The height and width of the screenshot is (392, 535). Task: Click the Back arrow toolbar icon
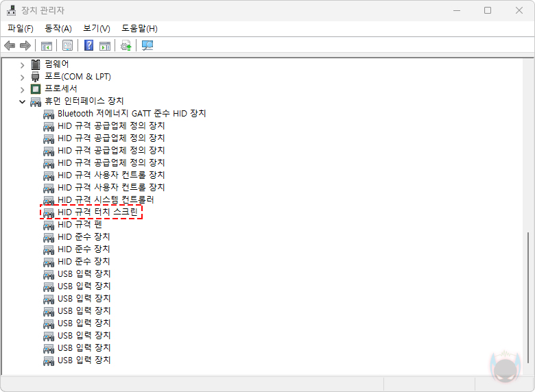pyautogui.click(x=10, y=45)
